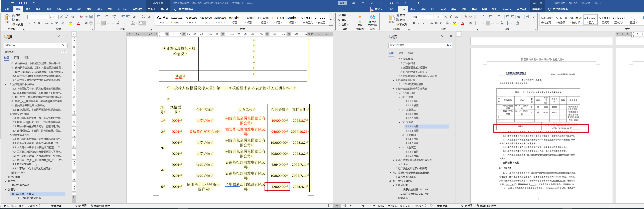This screenshot has height=209, width=644.
Task: Switch to 结果 tab in left navigation pane
Action: tap(26, 57)
